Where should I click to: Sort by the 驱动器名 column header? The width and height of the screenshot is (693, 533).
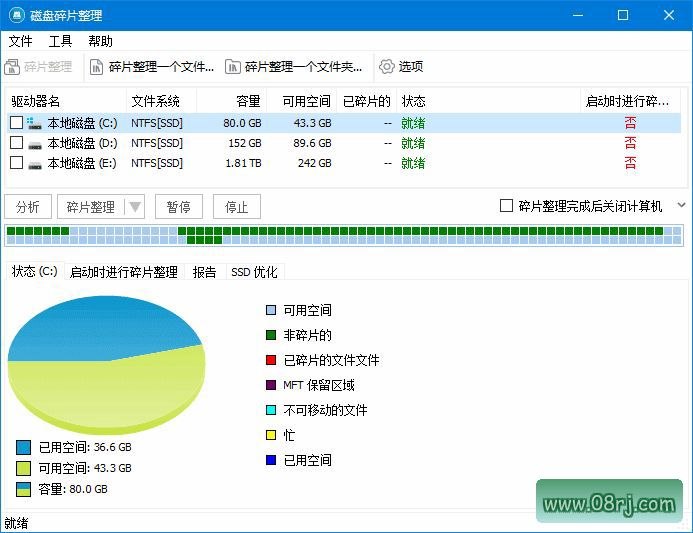pyautogui.click(x=66, y=101)
